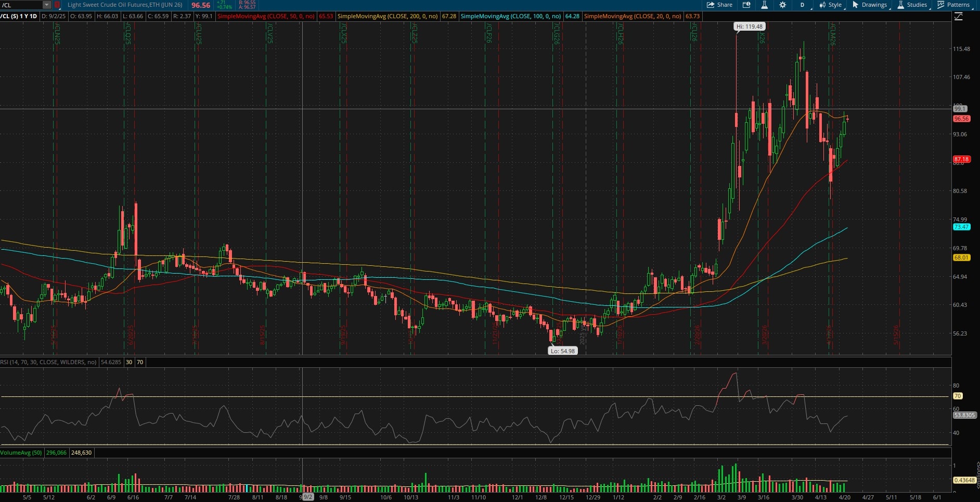Click the 65.53 SMA 50 value
This screenshot has width=980, height=502.
[326, 16]
